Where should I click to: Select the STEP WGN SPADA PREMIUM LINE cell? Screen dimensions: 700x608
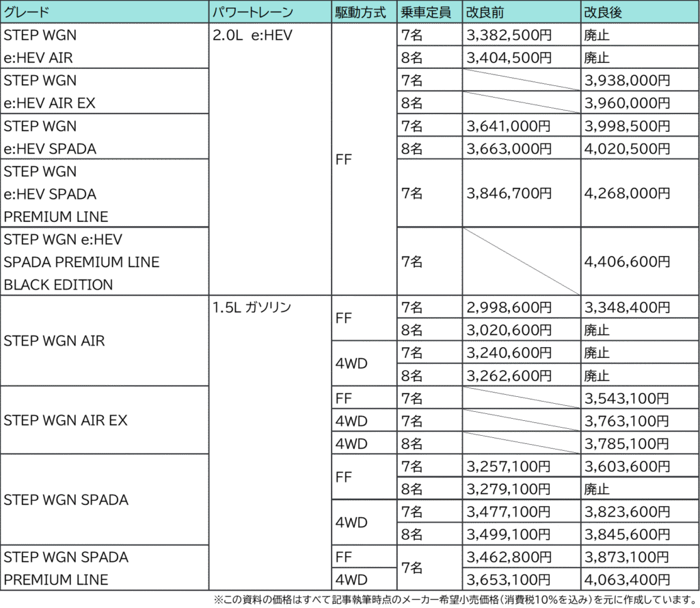(x=105, y=568)
